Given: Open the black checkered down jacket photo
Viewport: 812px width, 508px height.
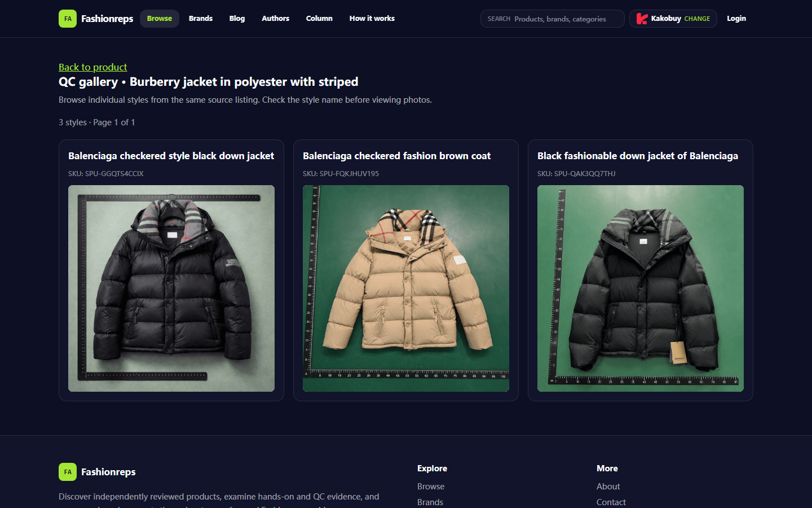Looking at the screenshot, I should pos(171,288).
